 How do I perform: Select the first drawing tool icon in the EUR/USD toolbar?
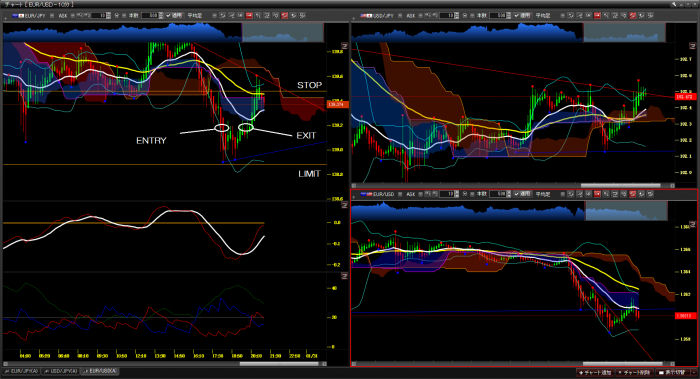coord(571,194)
